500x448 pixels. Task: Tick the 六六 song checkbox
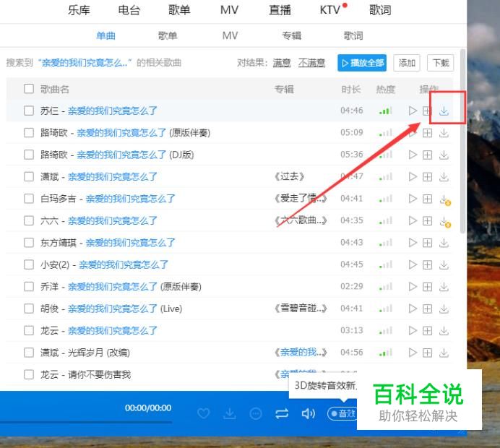pyautogui.click(x=29, y=220)
